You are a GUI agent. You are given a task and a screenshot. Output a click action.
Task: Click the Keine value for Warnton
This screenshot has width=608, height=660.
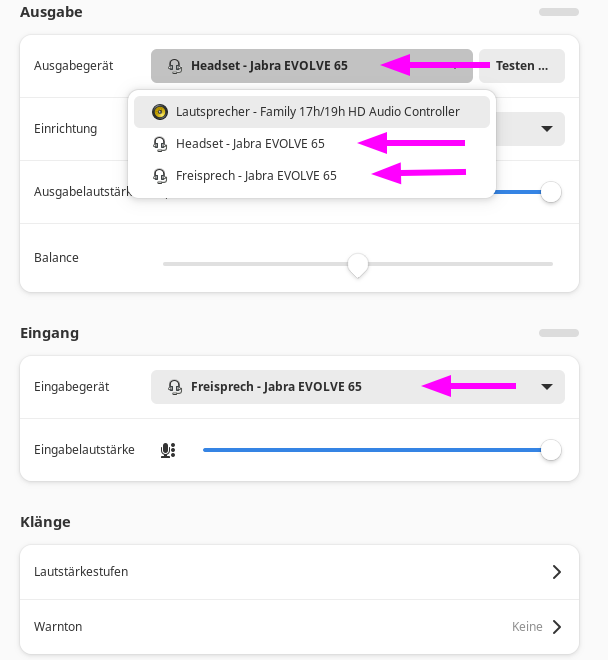(527, 627)
